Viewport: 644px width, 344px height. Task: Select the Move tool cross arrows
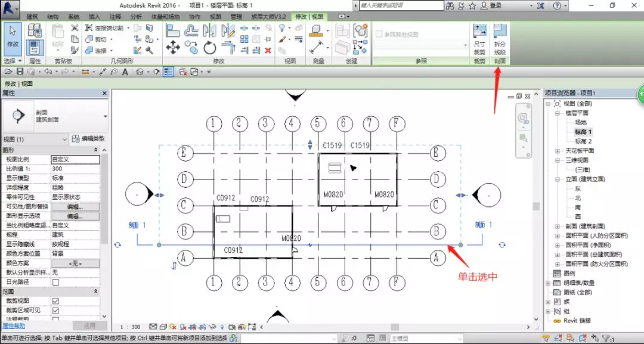coord(173,48)
